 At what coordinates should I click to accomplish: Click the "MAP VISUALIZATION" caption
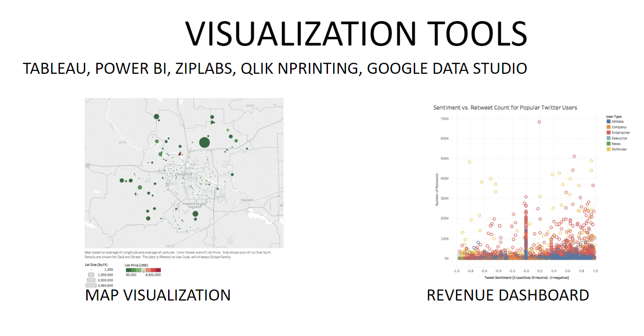[158, 295]
